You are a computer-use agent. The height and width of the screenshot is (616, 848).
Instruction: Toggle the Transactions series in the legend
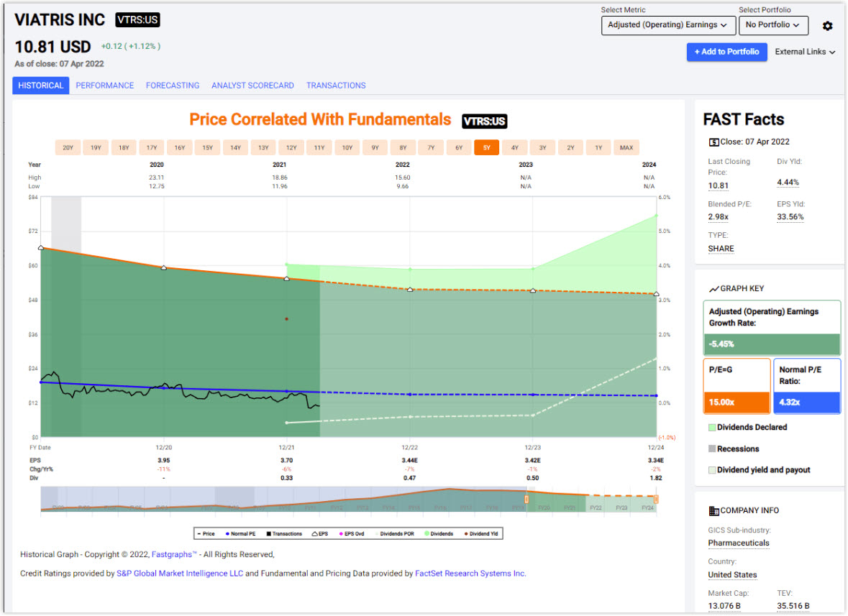tap(268, 533)
